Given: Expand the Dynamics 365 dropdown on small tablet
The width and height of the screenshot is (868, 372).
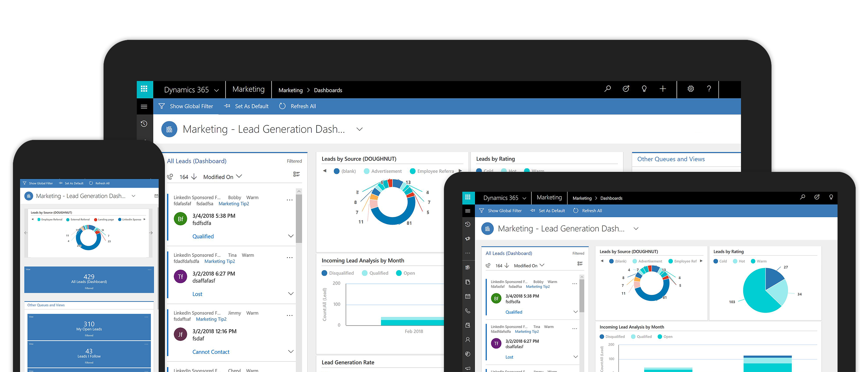Looking at the screenshot, I should pos(524,198).
